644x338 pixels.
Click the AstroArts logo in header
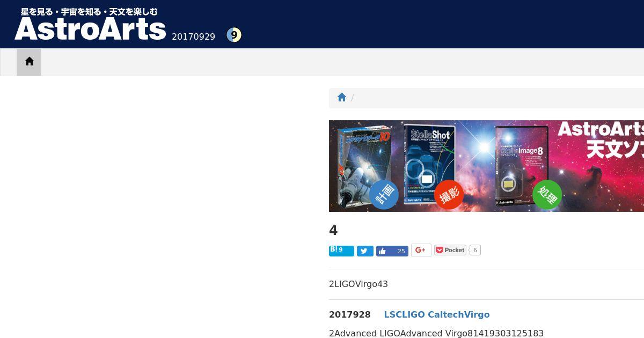click(90, 29)
